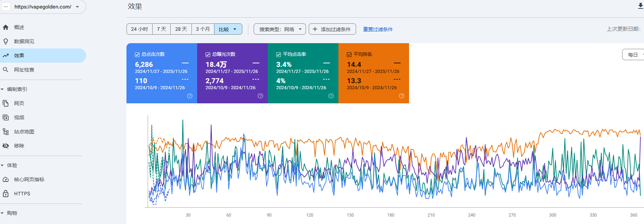Open the 站点地图 sitemap icon
Viewport: 644px width, 224px height.
coord(6,132)
